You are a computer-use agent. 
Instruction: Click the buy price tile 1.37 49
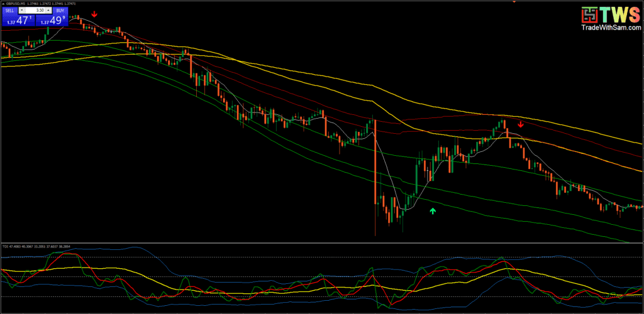(x=51, y=21)
